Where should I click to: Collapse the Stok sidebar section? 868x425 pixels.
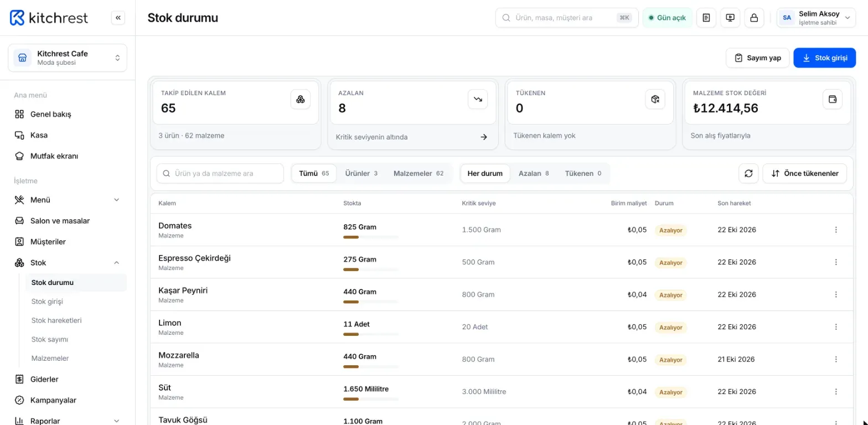coord(68,263)
